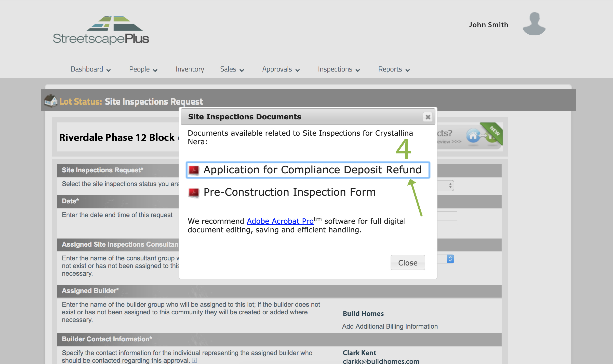Image resolution: width=613 pixels, height=364 pixels.
Task: Click Add Additional Billing Information
Action: (x=390, y=326)
